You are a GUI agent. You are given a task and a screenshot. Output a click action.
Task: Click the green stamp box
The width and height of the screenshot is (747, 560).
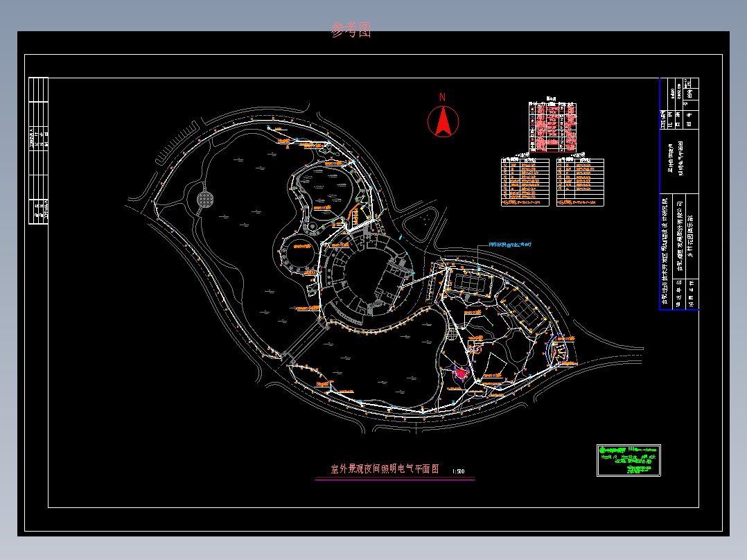coord(629,460)
